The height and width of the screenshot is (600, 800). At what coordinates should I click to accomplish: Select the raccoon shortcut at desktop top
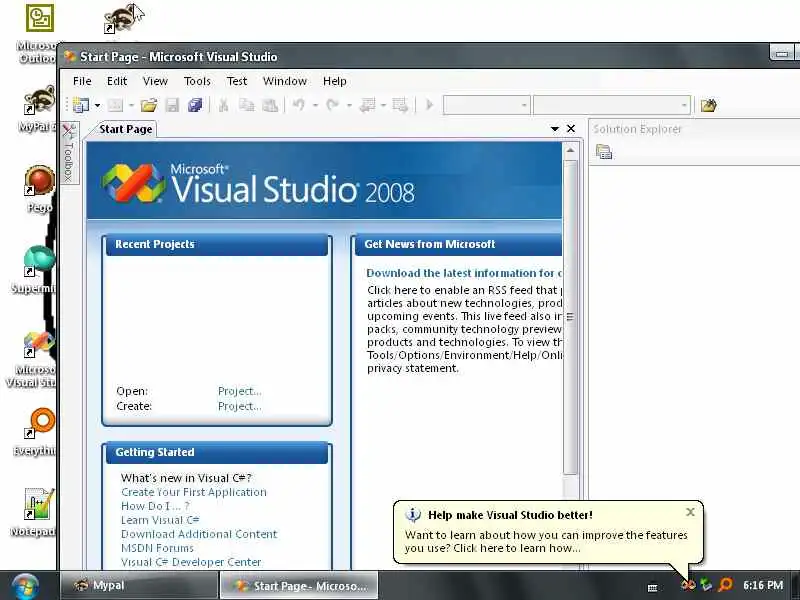tap(123, 18)
